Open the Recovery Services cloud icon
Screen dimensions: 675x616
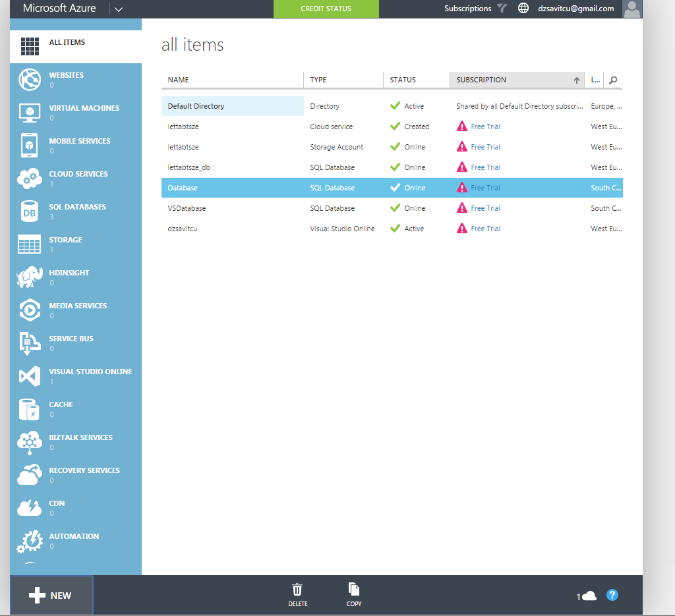tap(29, 475)
